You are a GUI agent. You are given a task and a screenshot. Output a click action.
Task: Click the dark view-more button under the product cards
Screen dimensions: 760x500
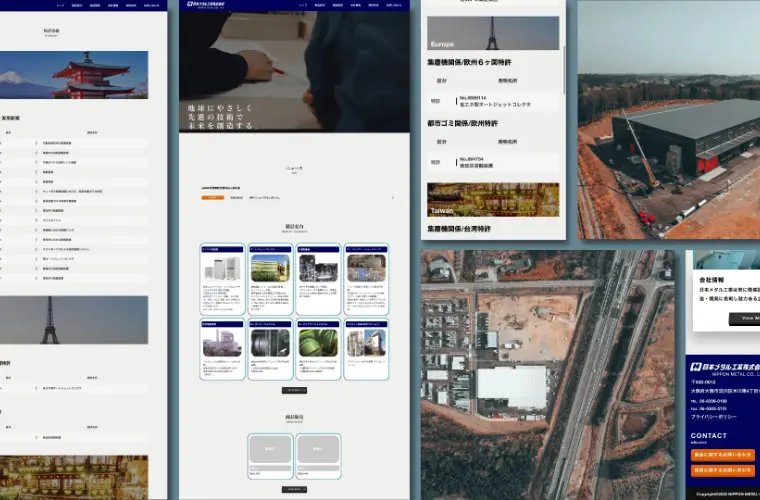pyautogui.click(x=294, y=390)
